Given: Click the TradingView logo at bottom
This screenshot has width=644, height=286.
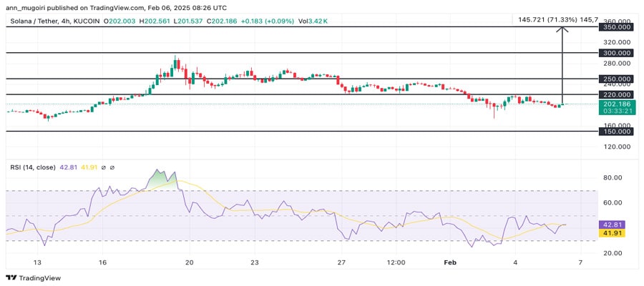Looking at the screenshot, I should (x=33, y=278).
